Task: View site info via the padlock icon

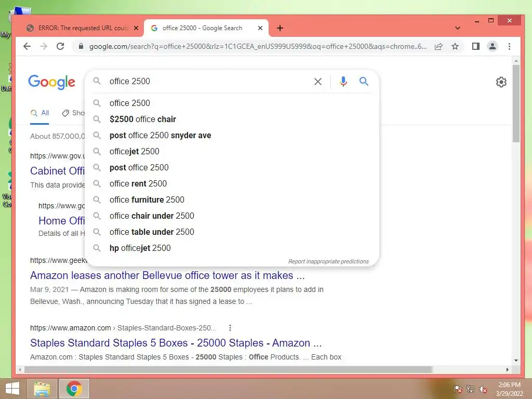Action: [81, 46]
